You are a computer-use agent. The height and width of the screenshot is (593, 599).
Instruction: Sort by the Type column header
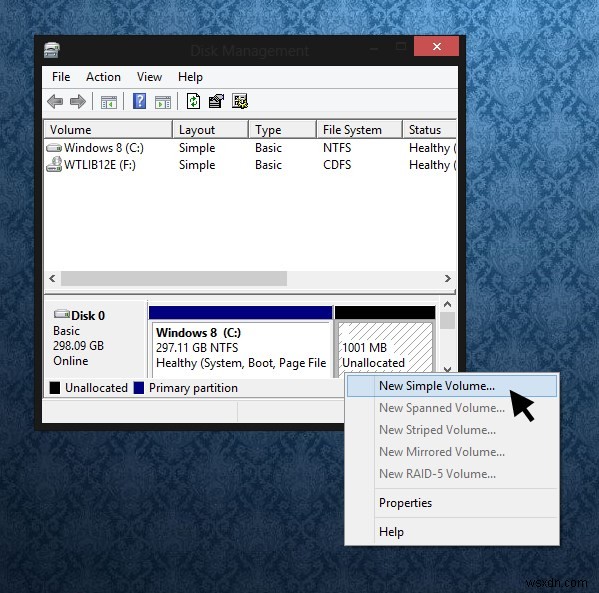(x=283, y=130)
